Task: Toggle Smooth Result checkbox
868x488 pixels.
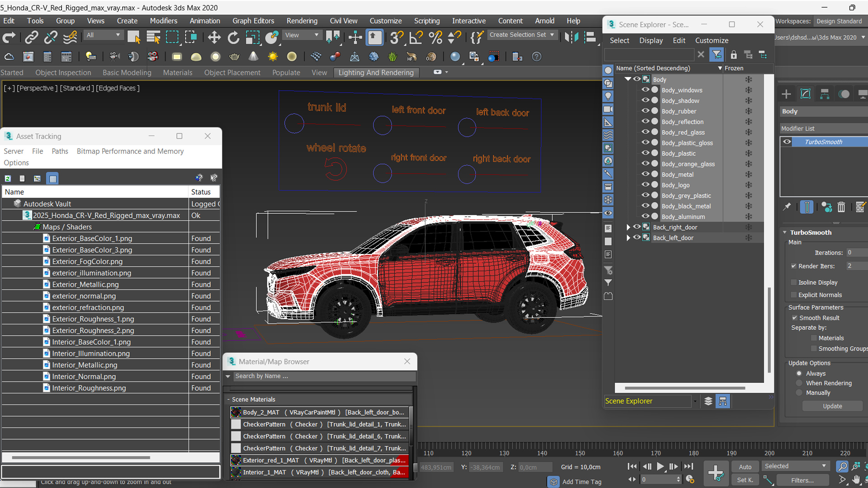Action: coord(794,318)
